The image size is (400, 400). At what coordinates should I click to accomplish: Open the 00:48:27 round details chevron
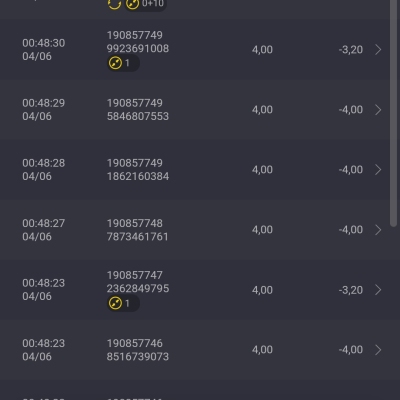pyautogui.click(x=378, y=230)
